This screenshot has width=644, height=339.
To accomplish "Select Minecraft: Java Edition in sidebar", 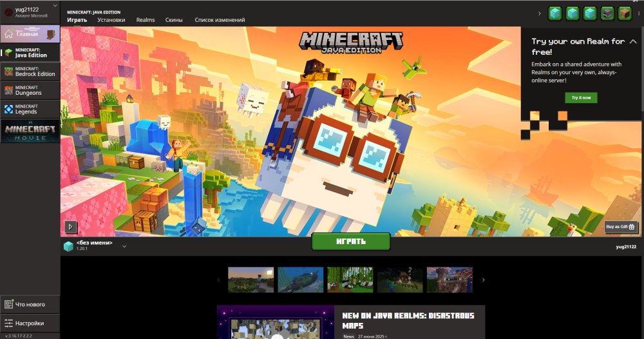I will [x=30, y=53].
